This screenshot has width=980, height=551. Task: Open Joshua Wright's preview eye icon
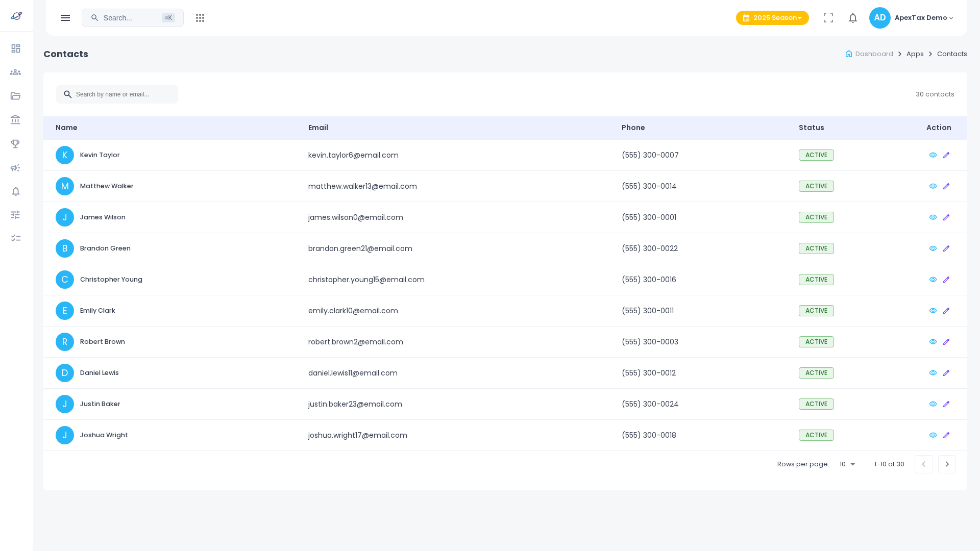tap(934, 435)
